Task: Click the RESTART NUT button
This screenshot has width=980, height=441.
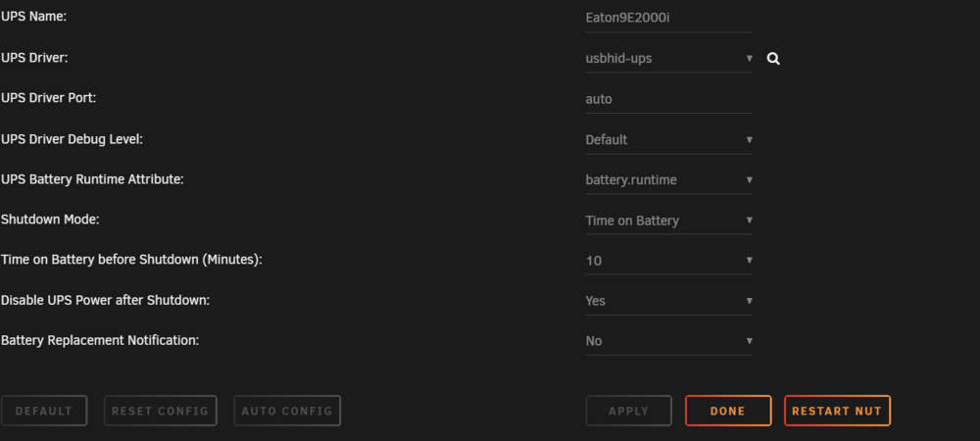Action: 837,411
